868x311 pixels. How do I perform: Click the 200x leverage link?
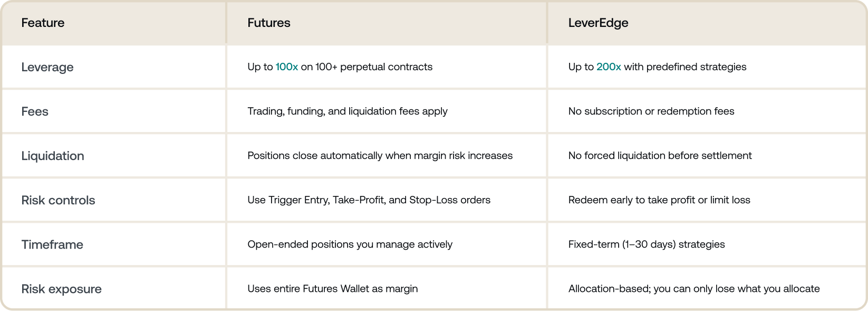[x=608, y=67]
